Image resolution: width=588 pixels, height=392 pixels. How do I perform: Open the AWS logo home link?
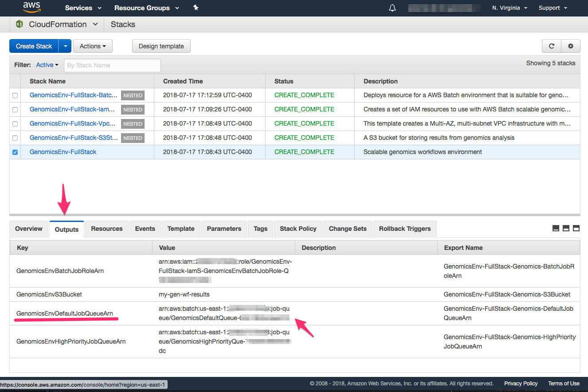pyautogui.click(x=32, y=8)
